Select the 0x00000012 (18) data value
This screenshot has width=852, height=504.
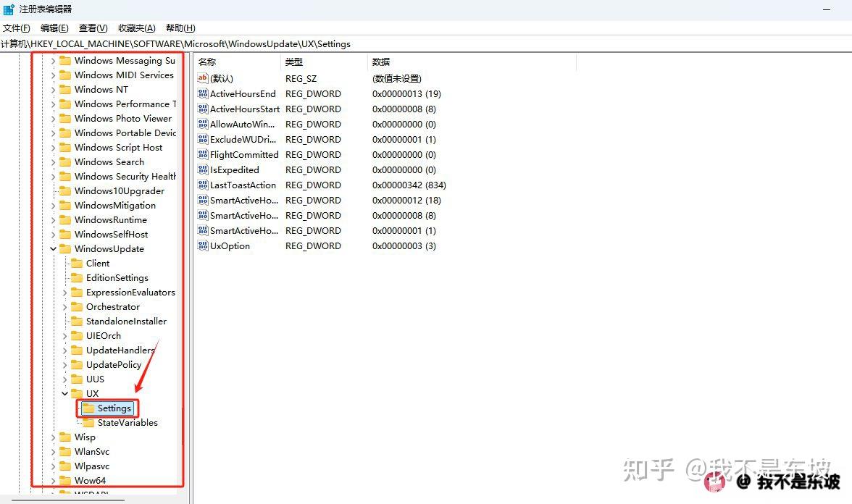pos(406,201)
